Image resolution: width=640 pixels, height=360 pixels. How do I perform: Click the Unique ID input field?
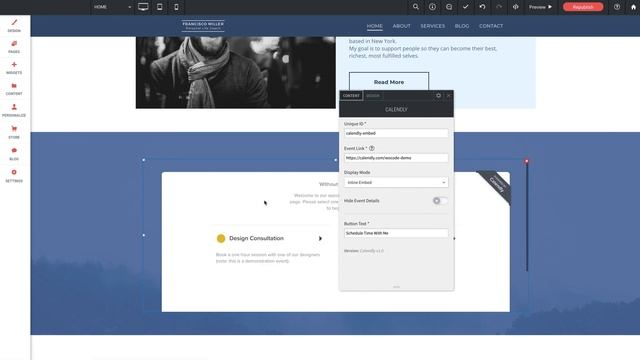click(396, 133)
